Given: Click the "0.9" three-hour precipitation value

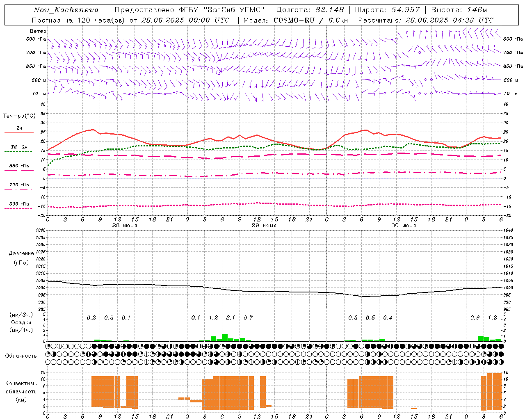Looking at the screenshot, I should coord(475,318).
